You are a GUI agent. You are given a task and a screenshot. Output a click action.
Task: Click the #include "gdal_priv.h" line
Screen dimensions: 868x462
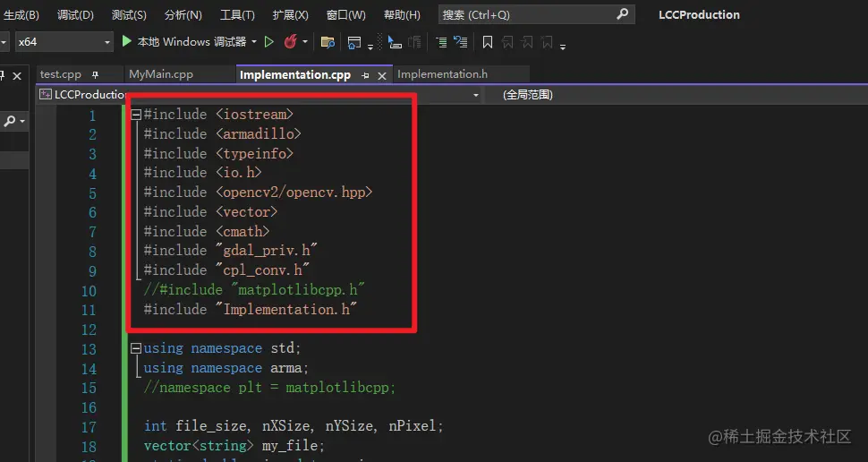pyautogui.click(x=231, y=251)
